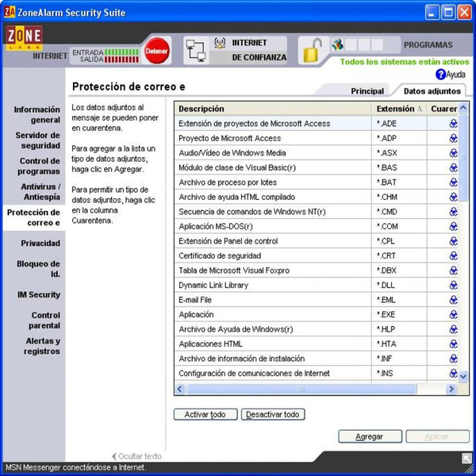Toggle quarantine icon for *.BAT row

[x=453, y=182]
